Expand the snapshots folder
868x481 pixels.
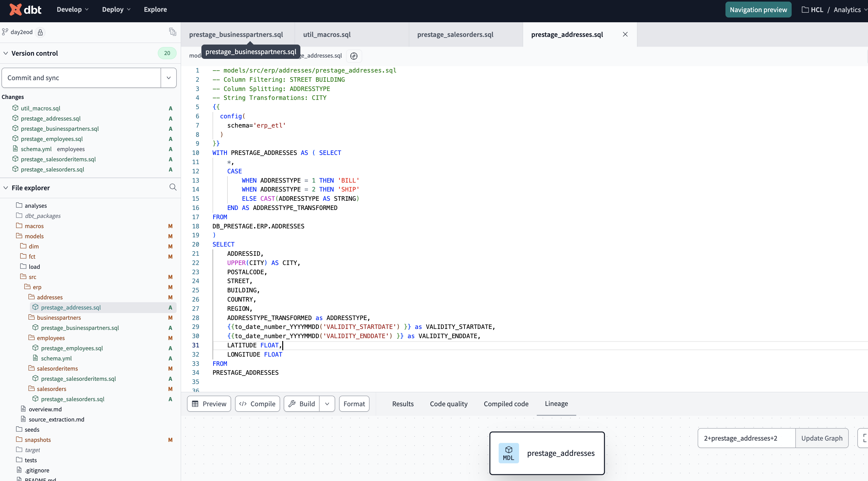point(34,439)
